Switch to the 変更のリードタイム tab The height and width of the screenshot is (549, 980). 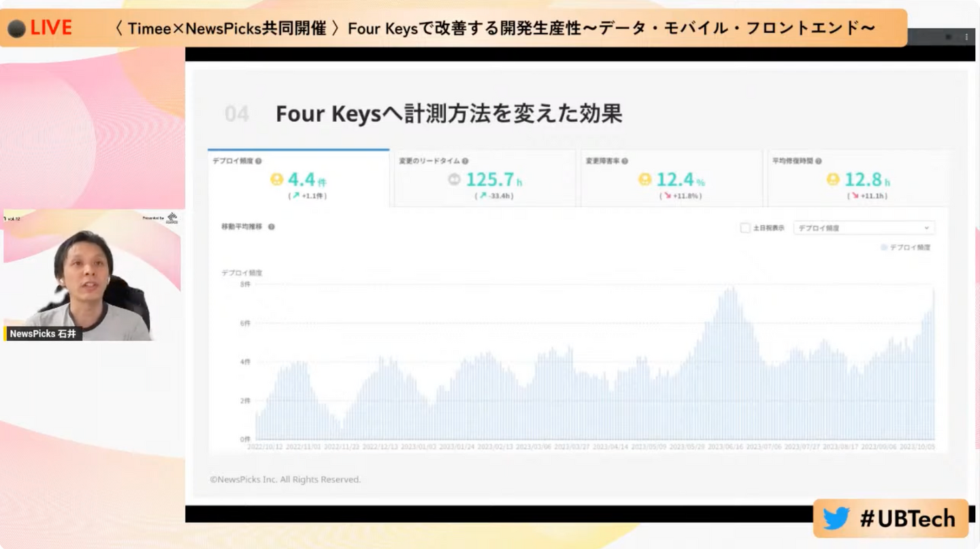click(x=485, y=178)
